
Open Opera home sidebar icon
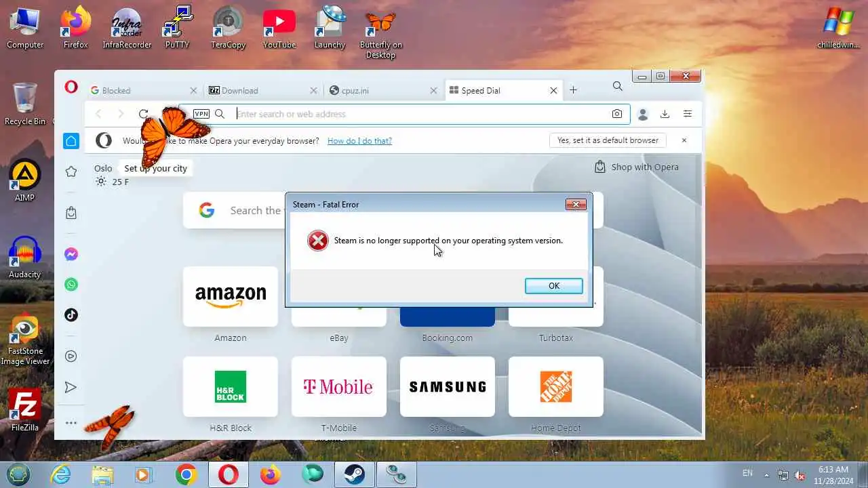(71, 141)
